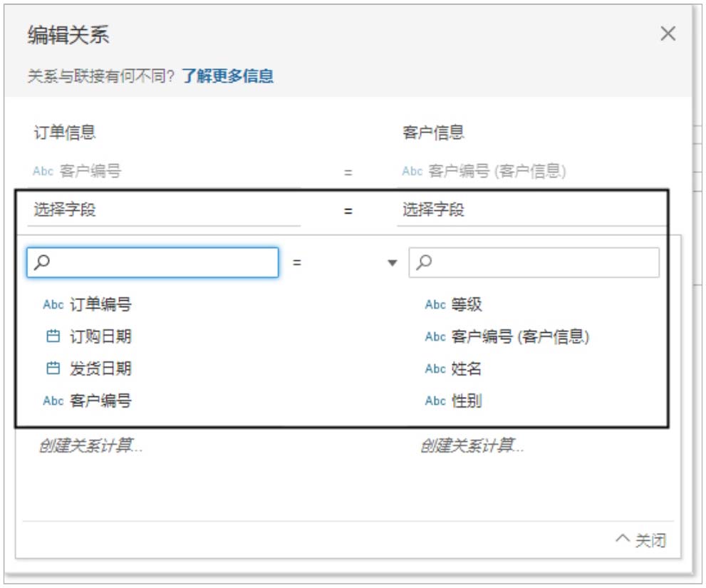Collapse the list with 关闭
This screenshot has height=588, width=706.
[641, 541]
